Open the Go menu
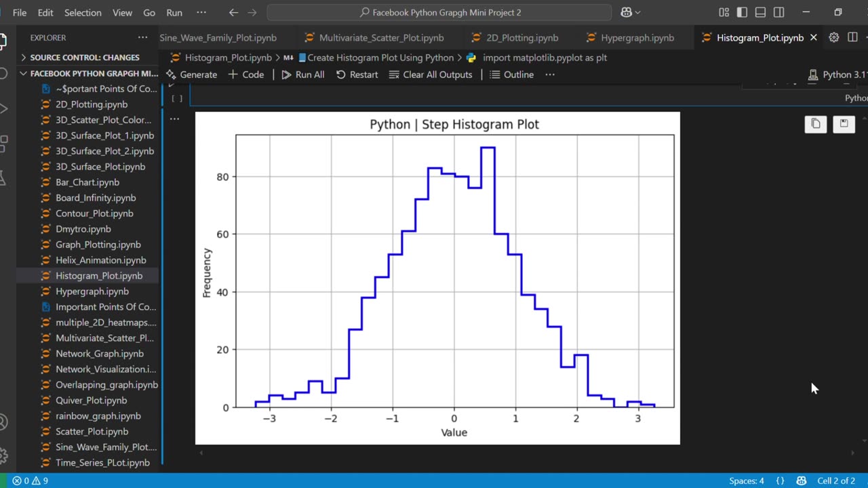Screen dimensions: 868x488 point(149,12)
